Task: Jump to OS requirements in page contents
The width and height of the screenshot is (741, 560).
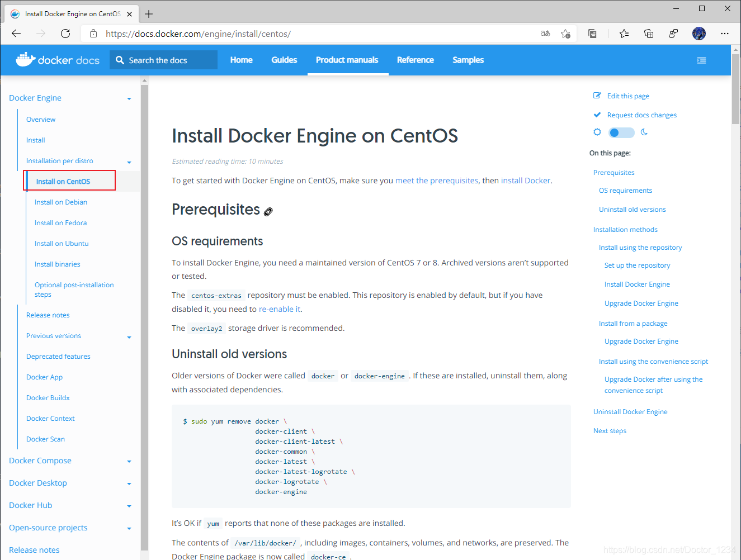Action: (x=625, y=191)
